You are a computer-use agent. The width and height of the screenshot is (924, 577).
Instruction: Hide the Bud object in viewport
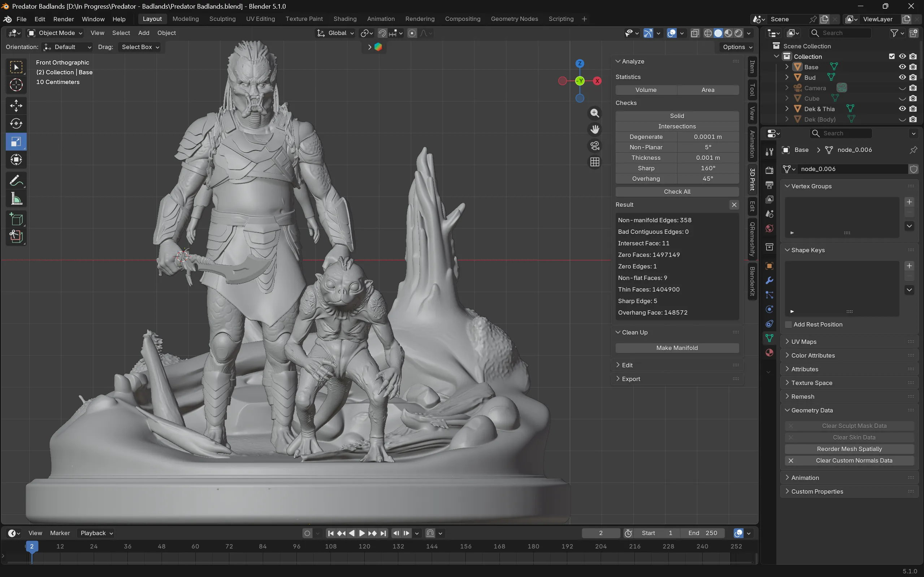pos(902,78)
